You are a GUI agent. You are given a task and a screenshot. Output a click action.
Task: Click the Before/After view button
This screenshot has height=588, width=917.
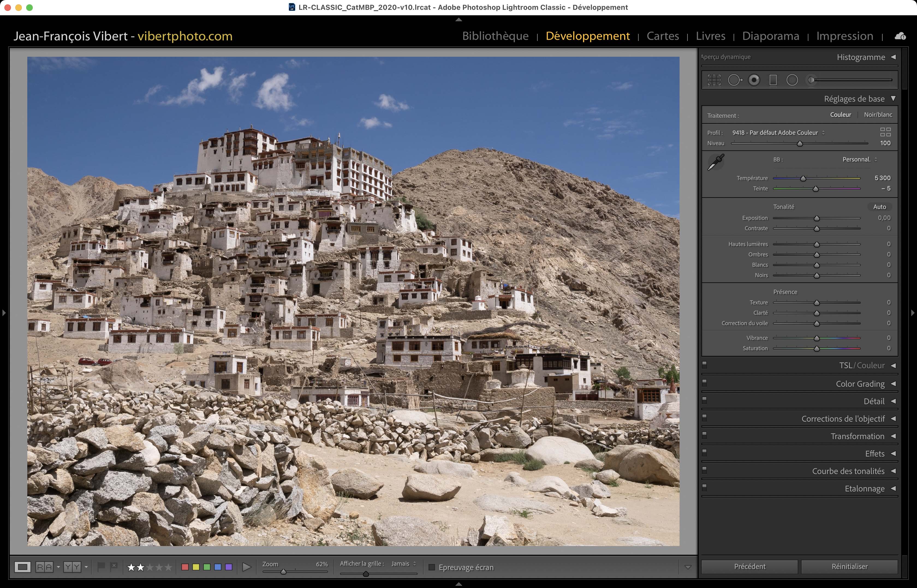pyautogui.click(x=44, y=567)
